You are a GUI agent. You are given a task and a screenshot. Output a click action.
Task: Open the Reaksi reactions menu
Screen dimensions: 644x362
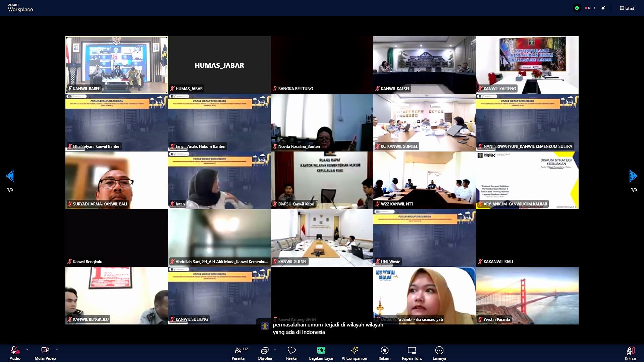pyautogui.click(x=291, y=353)
